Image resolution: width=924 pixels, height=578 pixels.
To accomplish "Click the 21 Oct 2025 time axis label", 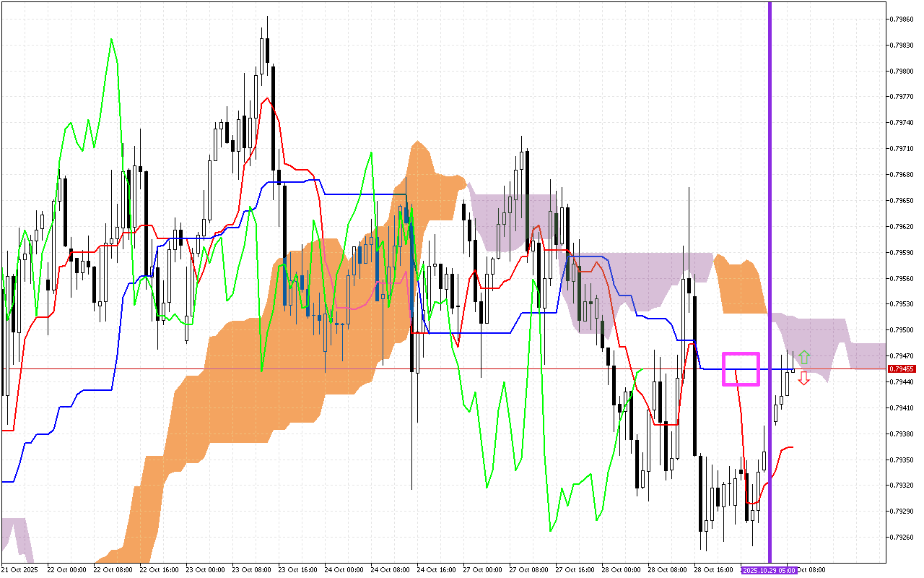I will (x=20, y=570).
